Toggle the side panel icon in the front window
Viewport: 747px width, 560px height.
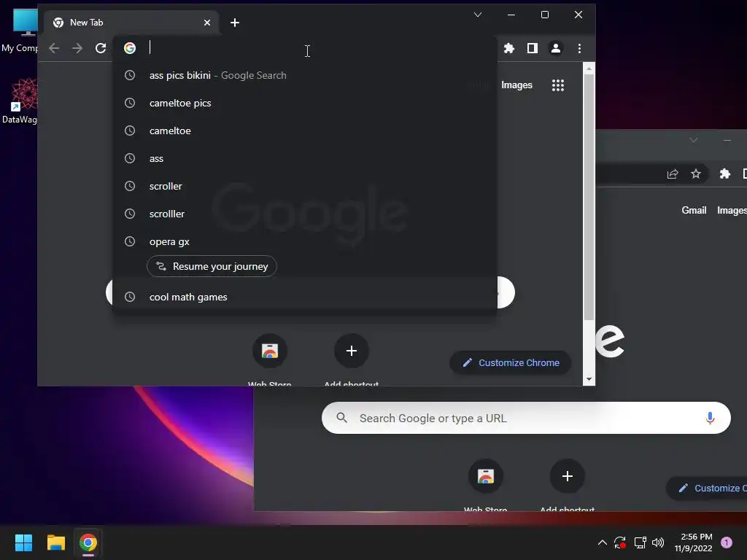click(532, 48)
